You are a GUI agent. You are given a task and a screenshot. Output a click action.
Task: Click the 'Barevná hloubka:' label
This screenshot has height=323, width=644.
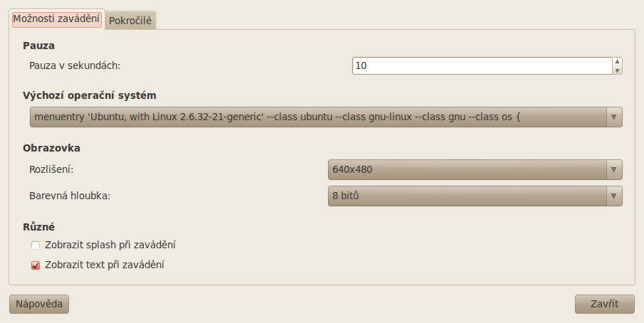pos(70,196)
